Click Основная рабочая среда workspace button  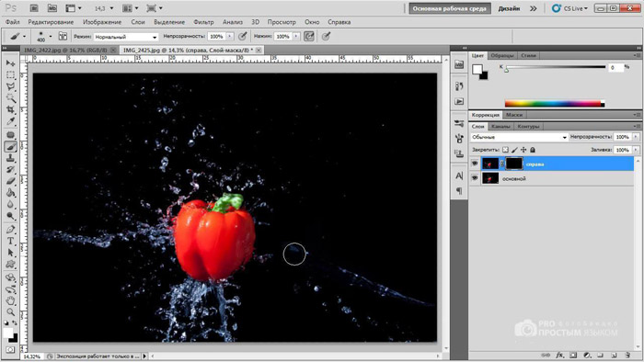tap(450, 8)
